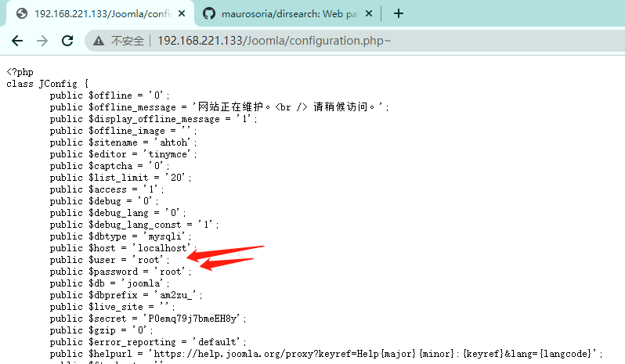The image size is (625, 364).
Task: Open a new browser tab
Action: pos(398,13)
